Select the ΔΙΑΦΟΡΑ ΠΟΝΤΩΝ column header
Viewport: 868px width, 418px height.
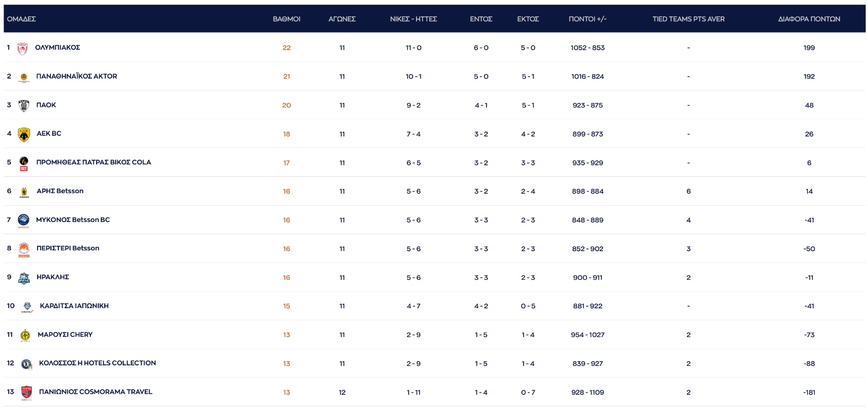[x=808, y=19]
